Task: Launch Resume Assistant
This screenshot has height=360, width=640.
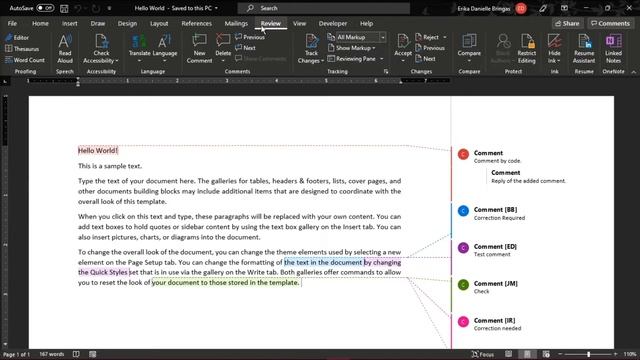Action: tap(584, 49)
